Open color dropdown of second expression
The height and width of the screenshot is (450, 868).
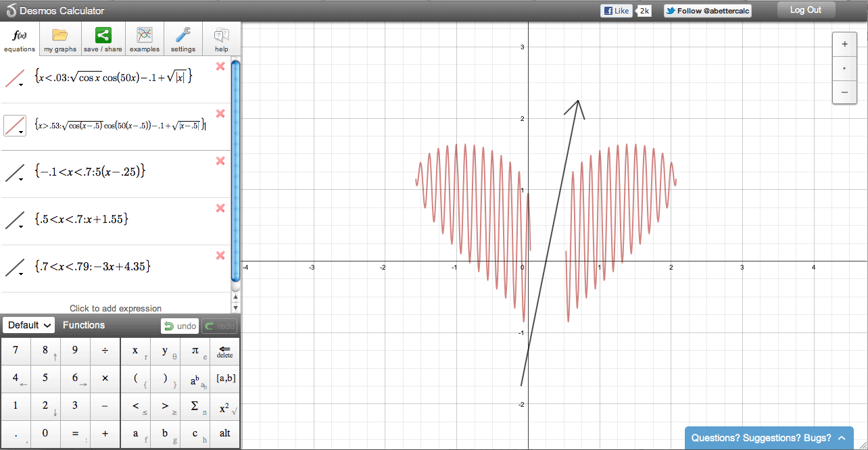click(x=22, y=132)
